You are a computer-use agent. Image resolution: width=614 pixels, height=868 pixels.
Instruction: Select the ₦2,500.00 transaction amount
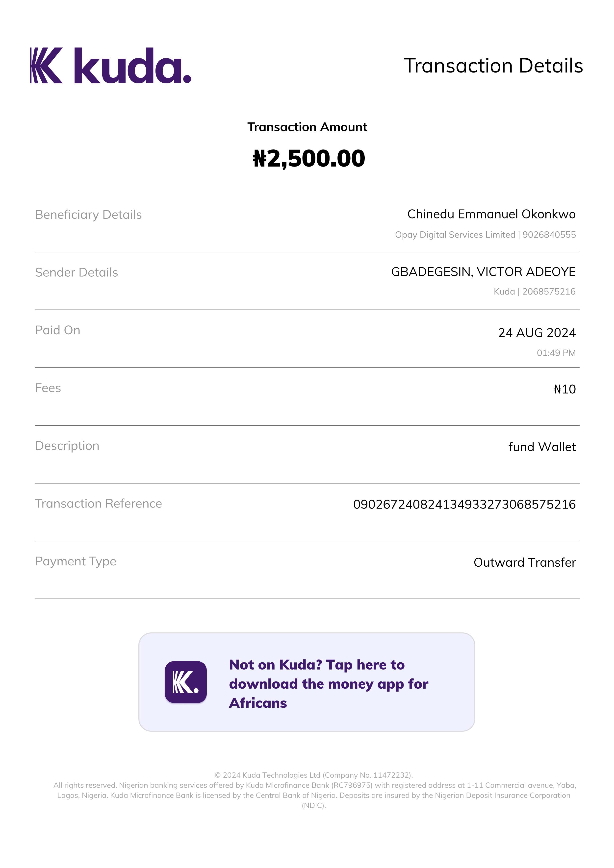[309, 158]
